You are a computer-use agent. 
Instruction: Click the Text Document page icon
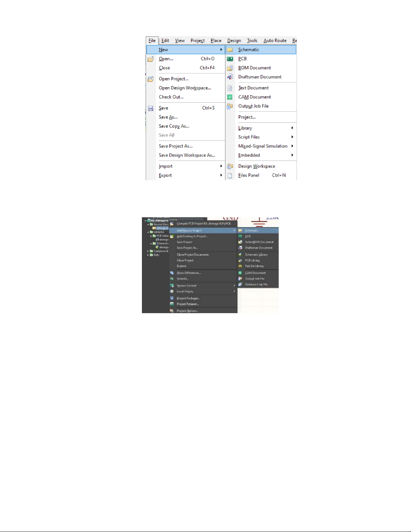coord(230,88)
